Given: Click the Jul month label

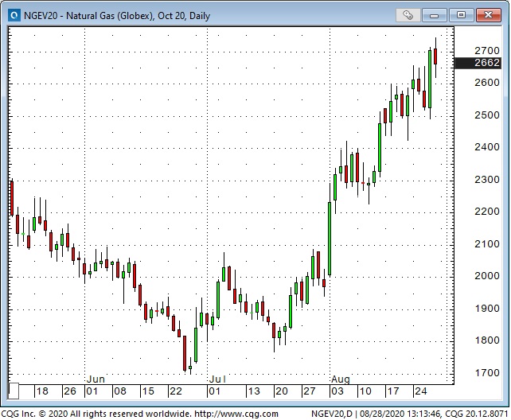Looking at the screenshot, I should point(217,379).
